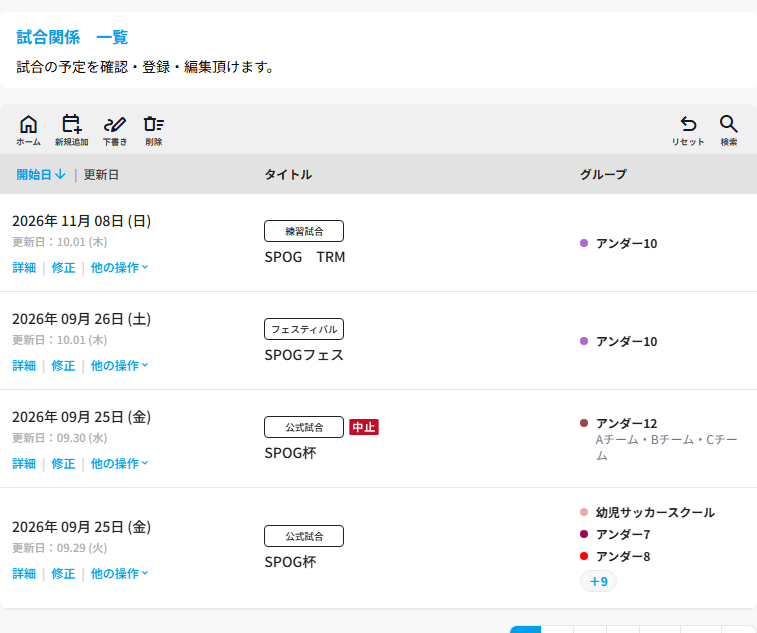Go to Home via ホーム icon
Image resolution: width=757 pixels, height=633 pixels.
tap(28, 130)
